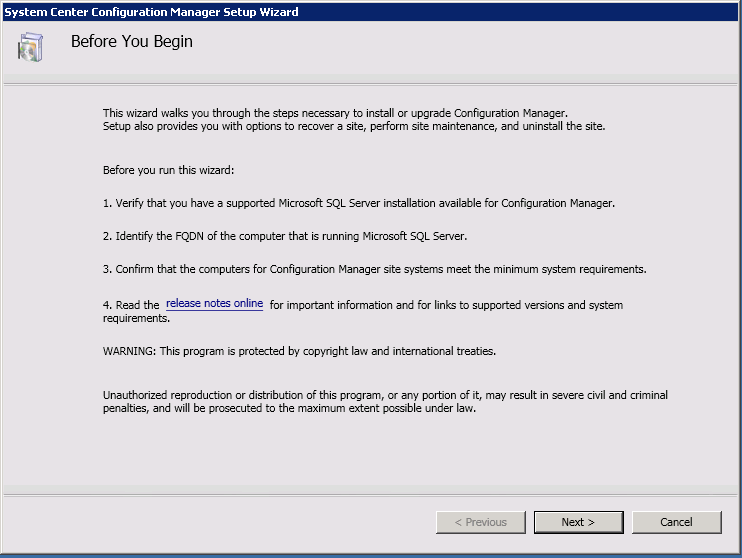Click the setup wizard disc icon
Viewport: 742px width, 558px height.
(x=30, y=47)
